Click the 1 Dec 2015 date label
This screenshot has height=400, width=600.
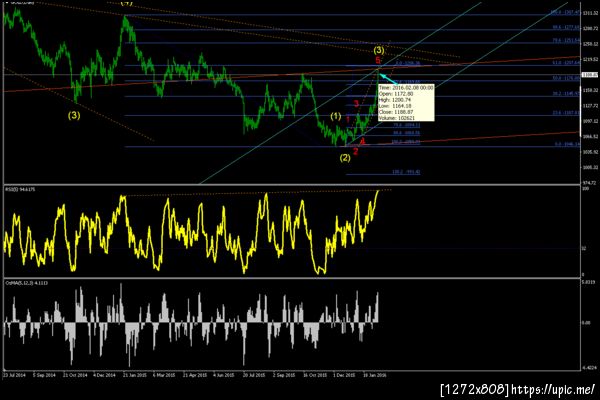[344, 376]
